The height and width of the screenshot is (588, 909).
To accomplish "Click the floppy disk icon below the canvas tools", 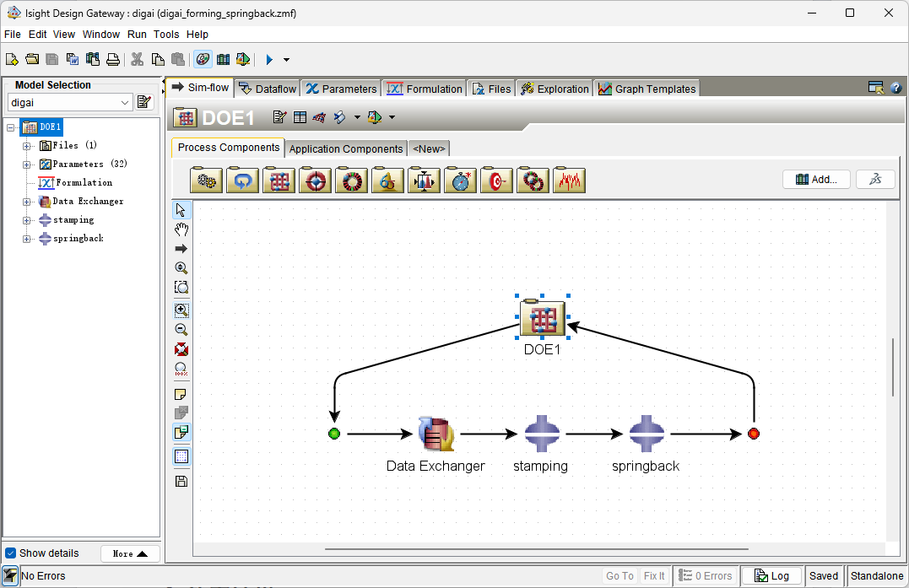I will (181, 481).
